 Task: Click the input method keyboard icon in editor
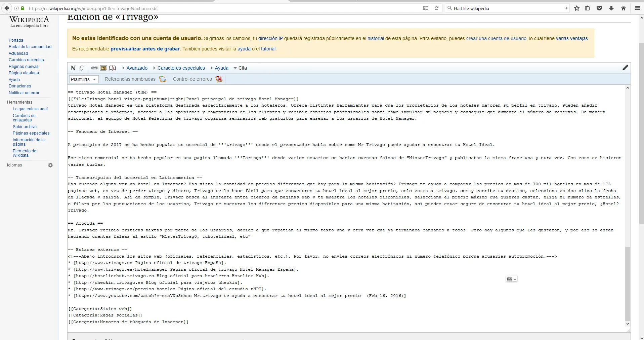[511, 279]
